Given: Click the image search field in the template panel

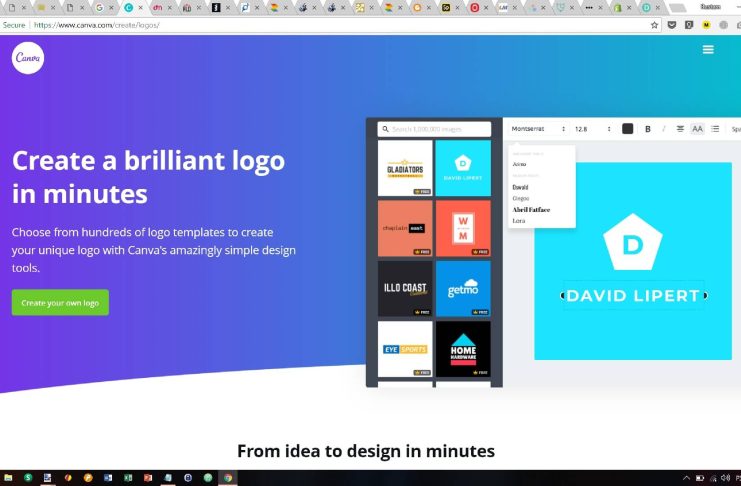Looking at the screenshot, I should tap(434, 129).
